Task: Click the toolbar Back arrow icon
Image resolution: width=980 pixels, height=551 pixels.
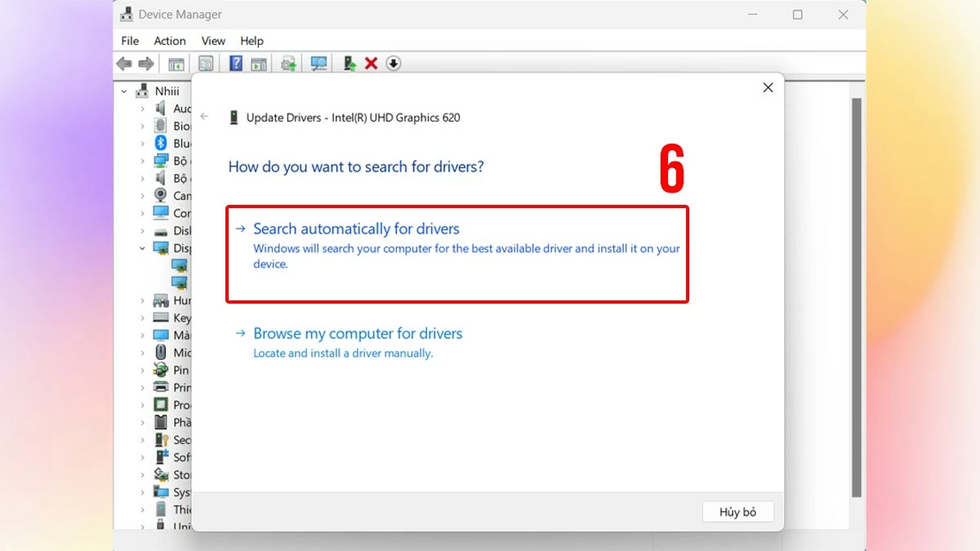Action: [124, 64]
